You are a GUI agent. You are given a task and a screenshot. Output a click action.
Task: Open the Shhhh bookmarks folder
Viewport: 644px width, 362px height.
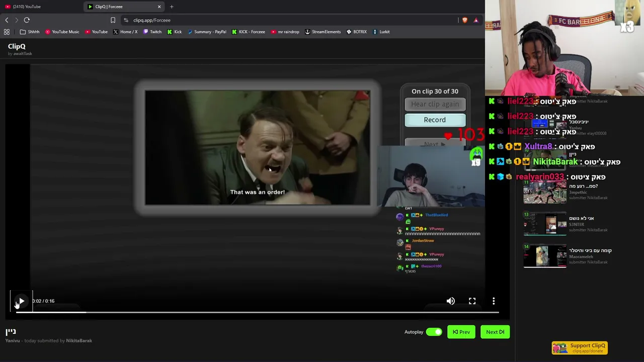pyautogui.click(x=30, y=32)
